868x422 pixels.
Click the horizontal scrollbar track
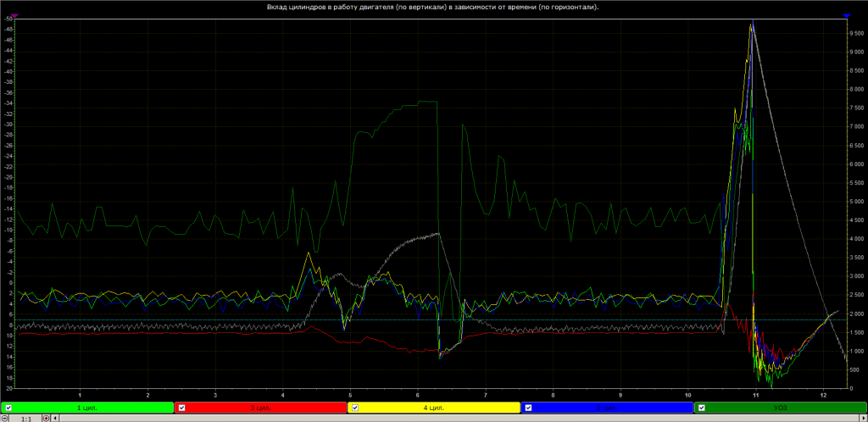459,419
